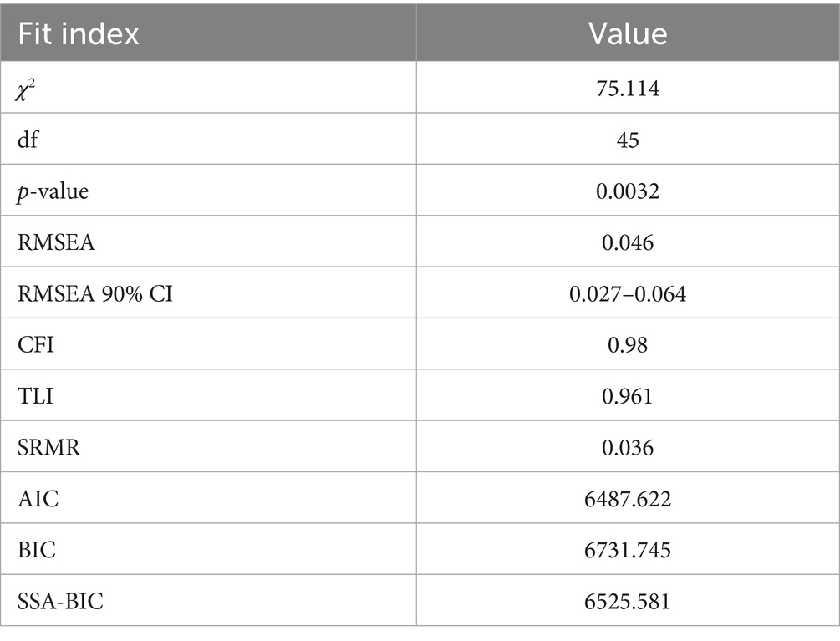Select the BIC value 6731.745
The height and width of the screenshot is (641, 840).
[628, 550]
